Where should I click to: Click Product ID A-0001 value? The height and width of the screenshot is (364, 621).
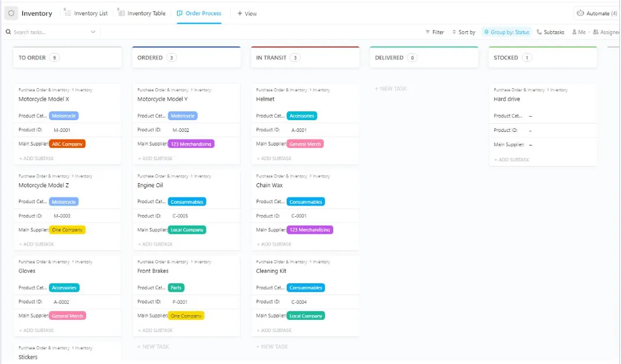[299, 130]
